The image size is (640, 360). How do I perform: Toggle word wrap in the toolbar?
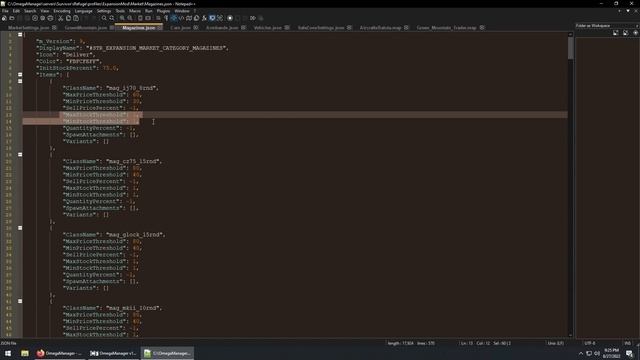(x=158, y=18)
